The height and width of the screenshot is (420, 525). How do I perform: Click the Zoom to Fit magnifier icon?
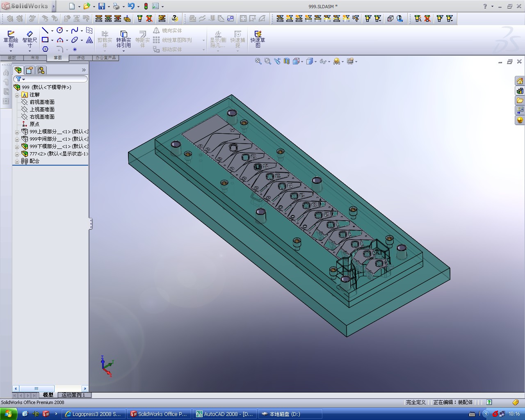(258, 61)
